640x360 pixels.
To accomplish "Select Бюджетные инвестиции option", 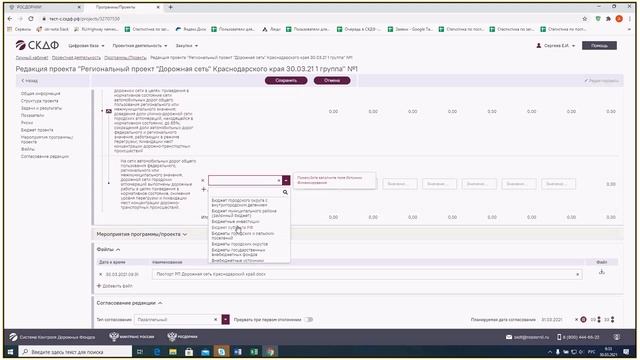I will pyautogui.click(x=236, y=222).
